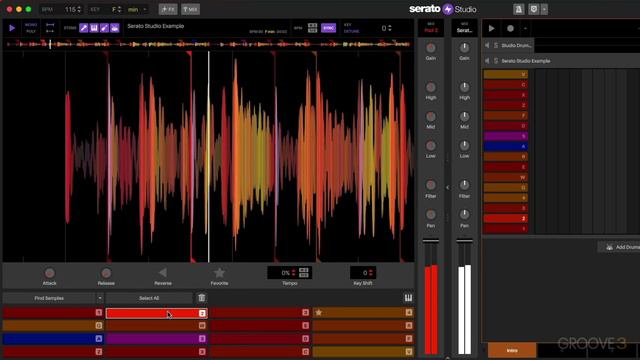Viewport: 640px width, 360px height.
Task: Trigger the orange sample pad Q
Action: pyautogui.click(x=53, y=326)
